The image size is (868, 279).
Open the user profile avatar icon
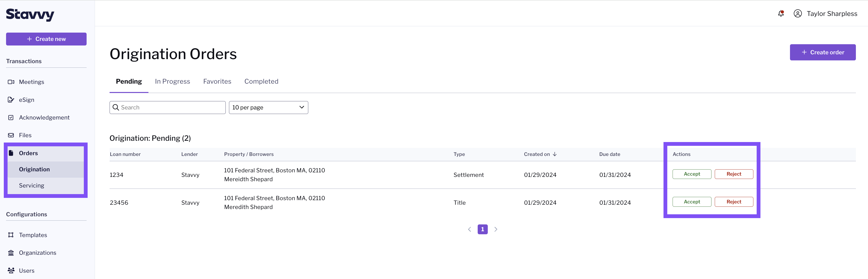pos(798,13)
